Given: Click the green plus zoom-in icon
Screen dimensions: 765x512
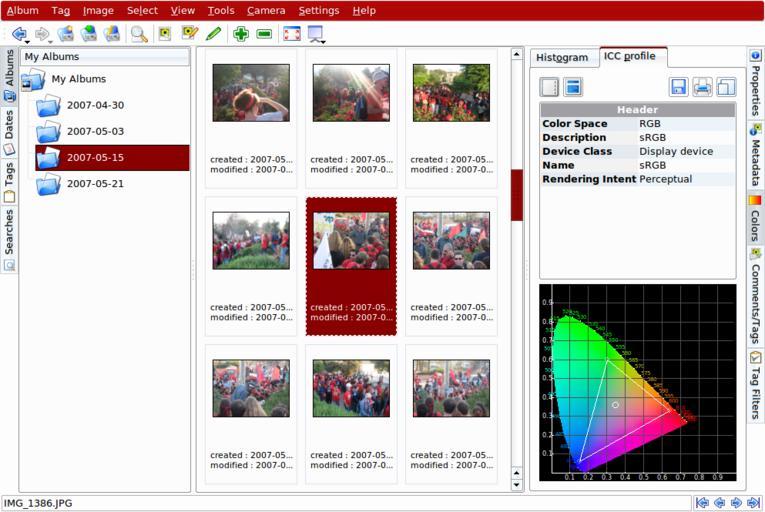Looking at the screenshot, I should (x=241, y=34).
